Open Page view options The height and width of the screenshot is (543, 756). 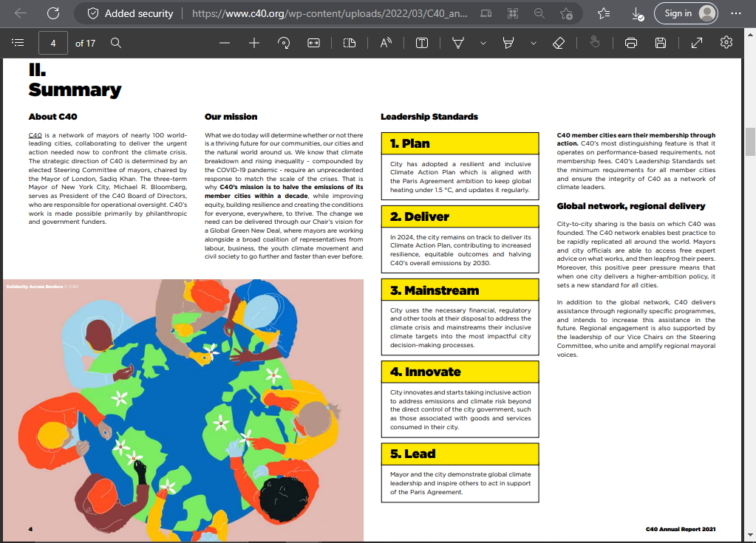tap(350, 43)
